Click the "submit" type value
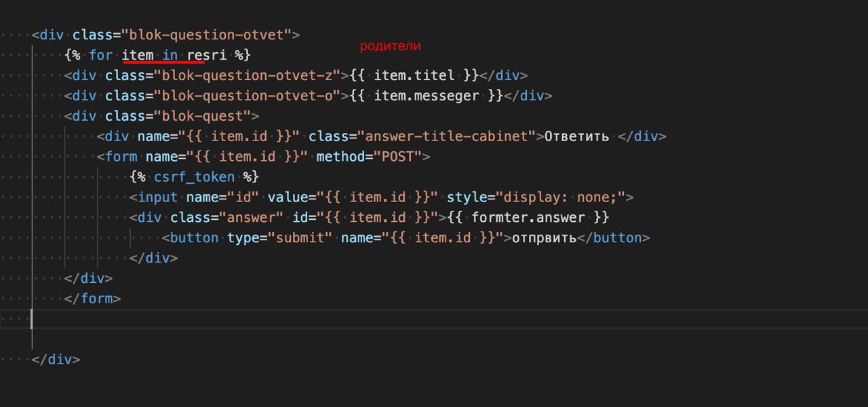Screen dimensions: 868x407 click(300, 238)
